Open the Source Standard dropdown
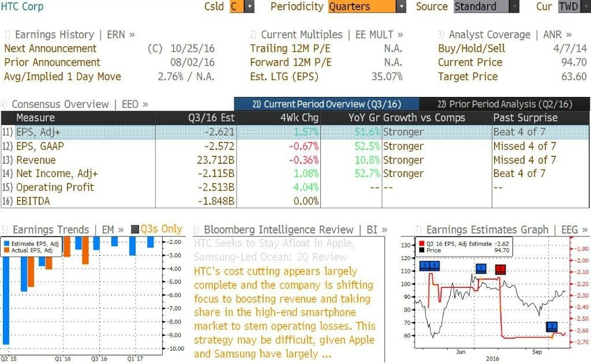 pos(514,6)
